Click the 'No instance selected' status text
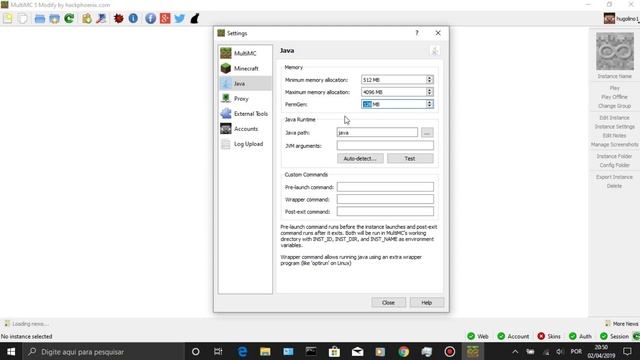Viewport: 640px width, 360px height. (27, 336)
